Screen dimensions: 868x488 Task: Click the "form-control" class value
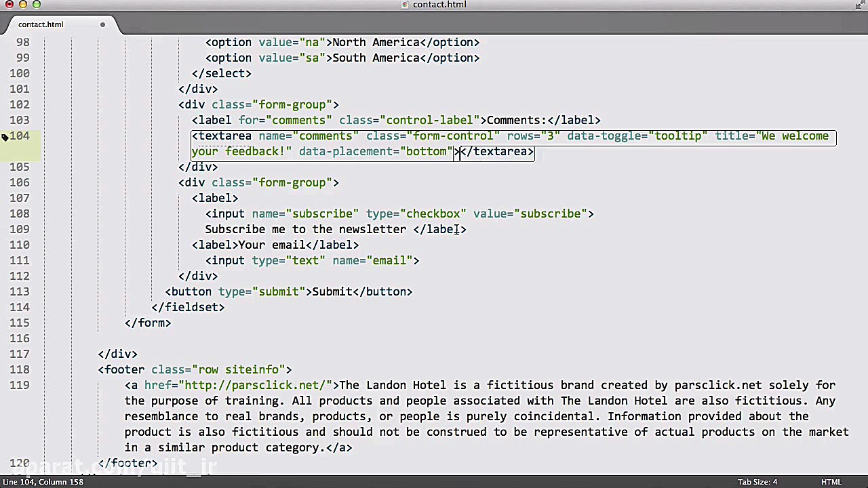(x=453, y=136)
